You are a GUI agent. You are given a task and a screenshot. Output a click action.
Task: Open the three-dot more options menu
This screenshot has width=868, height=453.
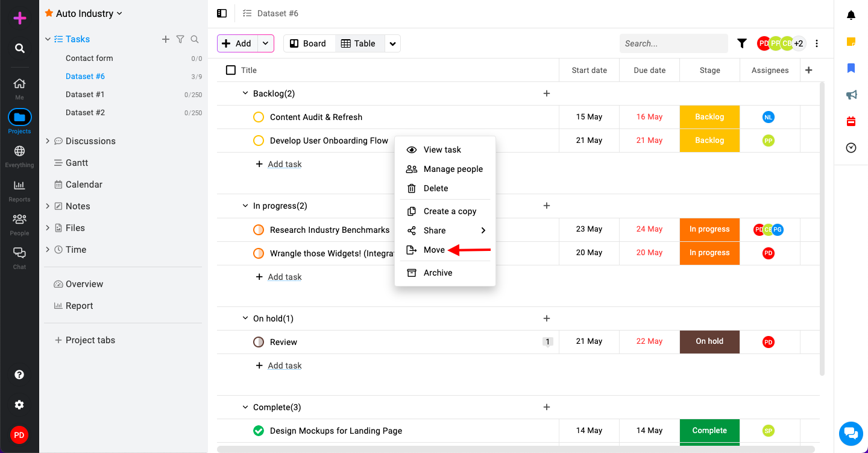coord(817,43)
